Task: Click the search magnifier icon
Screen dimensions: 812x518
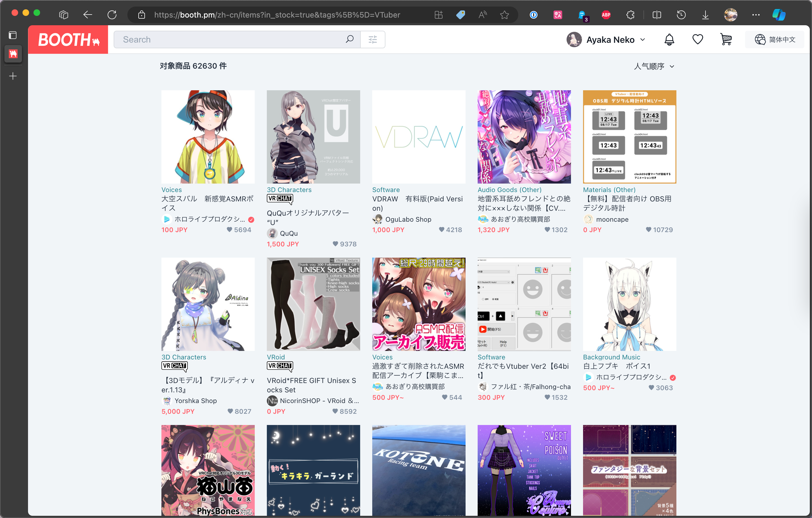Action: point(350,39)
